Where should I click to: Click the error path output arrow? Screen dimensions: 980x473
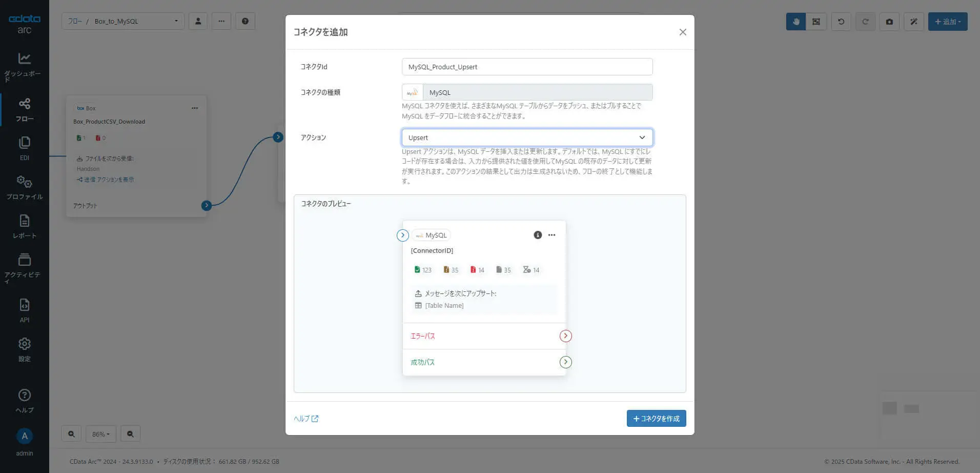tap(565, 336)
